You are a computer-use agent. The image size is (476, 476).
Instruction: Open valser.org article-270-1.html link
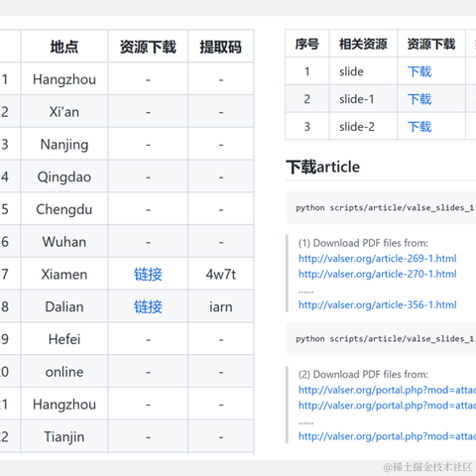378,274
